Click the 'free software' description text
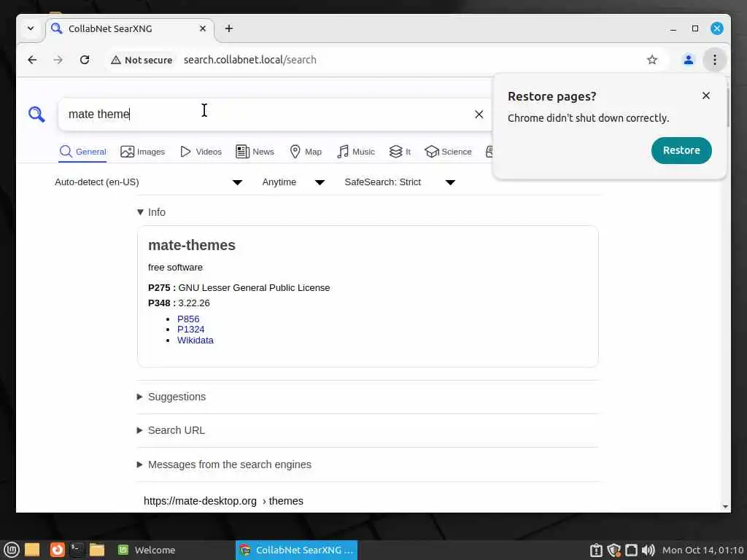747x560 pixels. [x=175, y=268]
